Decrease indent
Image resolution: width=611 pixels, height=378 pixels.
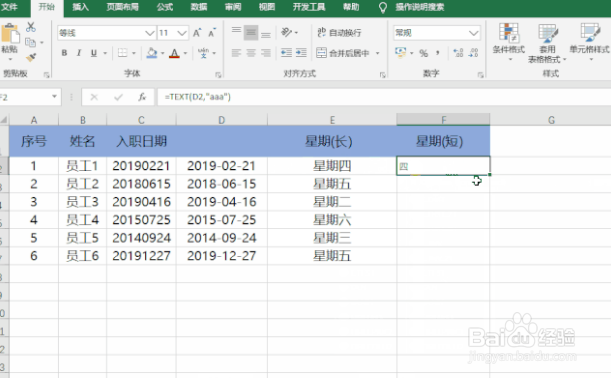(x=286, y=53)
